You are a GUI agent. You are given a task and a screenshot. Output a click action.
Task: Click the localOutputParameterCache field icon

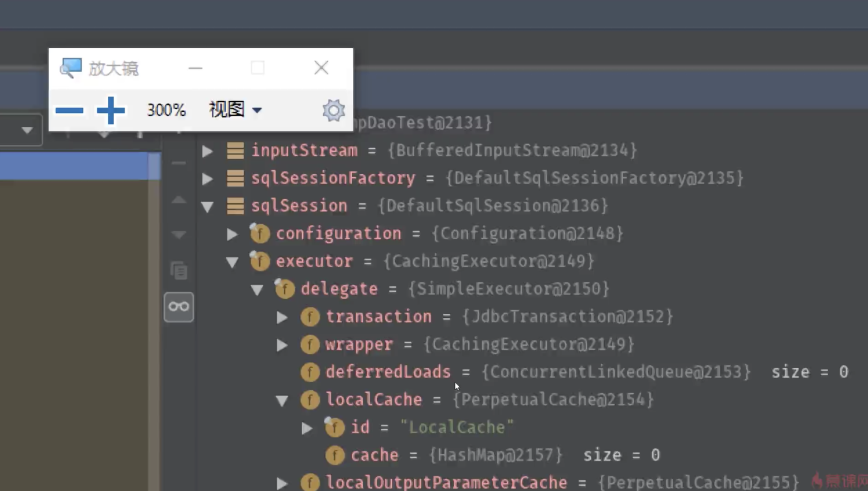pos(310,482)
